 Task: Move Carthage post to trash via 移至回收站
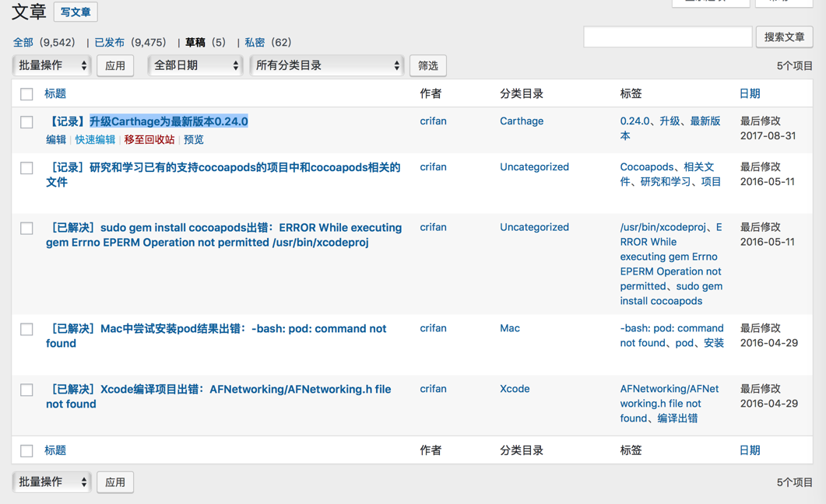pos(149,140)
